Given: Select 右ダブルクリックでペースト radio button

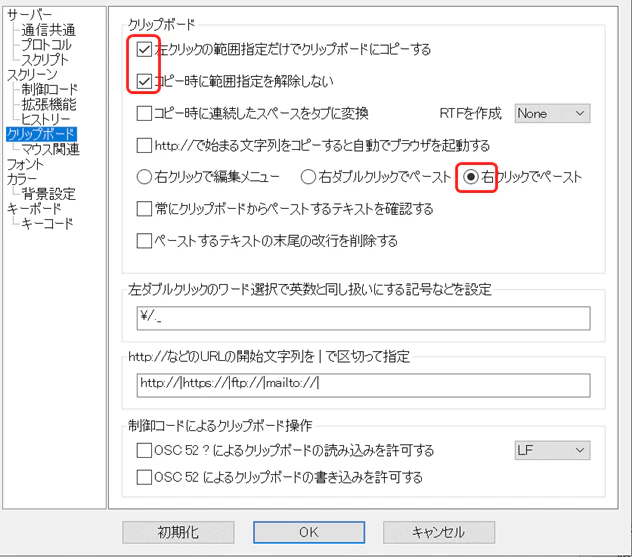Looking at the screenshot, I should [308, 177].
